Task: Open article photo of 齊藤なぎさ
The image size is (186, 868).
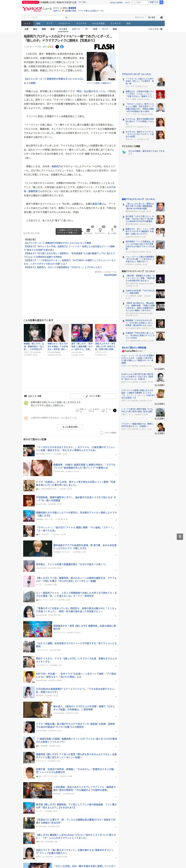Action: point(101,66)
